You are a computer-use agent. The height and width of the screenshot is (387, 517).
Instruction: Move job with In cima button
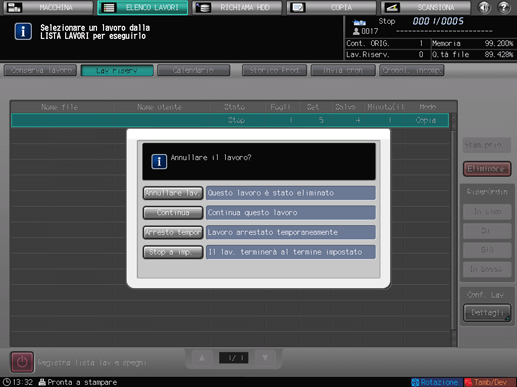[x=487, y=212]
